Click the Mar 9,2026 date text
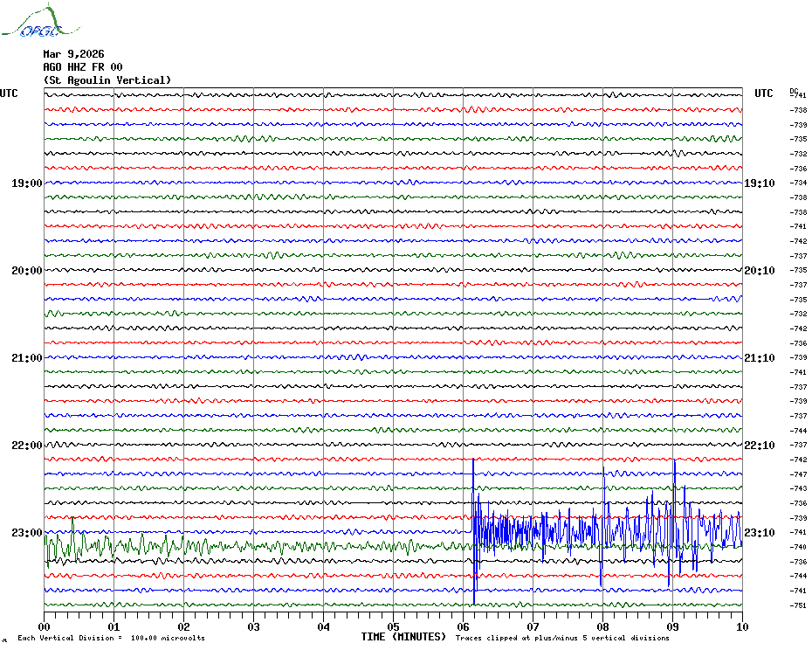Viewport: 812px width, 650px height. pyautogui.click(x=73, y=54)
